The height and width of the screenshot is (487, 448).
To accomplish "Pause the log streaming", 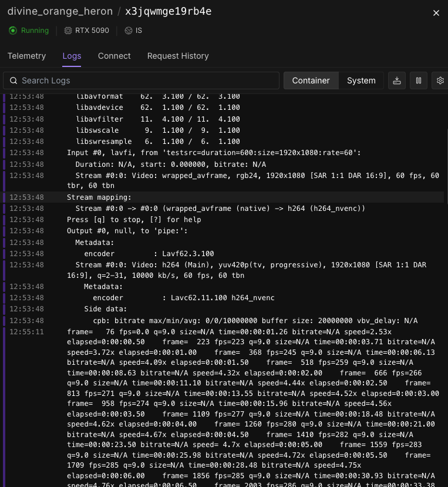I will [x=419, y=80].
